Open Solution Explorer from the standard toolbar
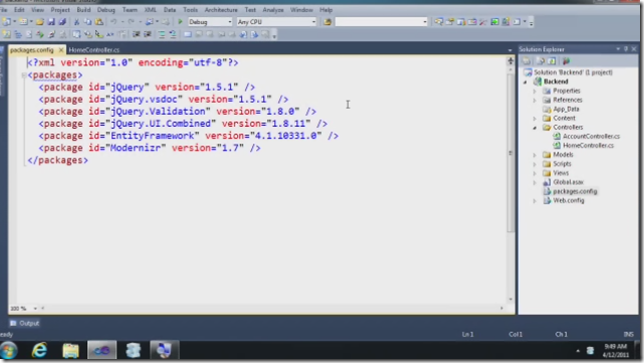644x363 pixels. point(439,22)
